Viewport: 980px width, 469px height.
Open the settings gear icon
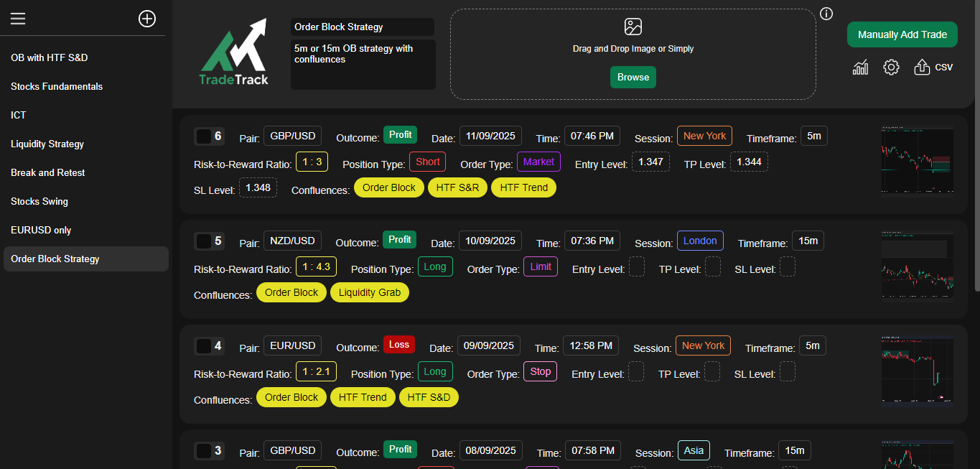[891, 67]
